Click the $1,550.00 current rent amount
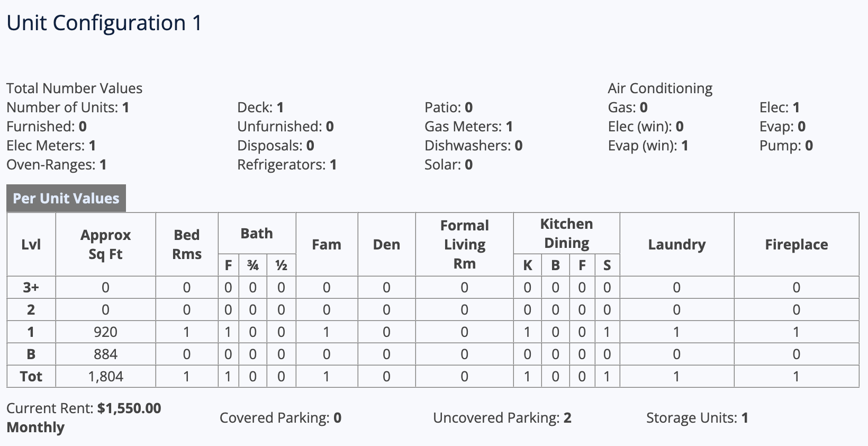This screenshot has width=868, height=446. pyautogui.click(x=129, y=408)
